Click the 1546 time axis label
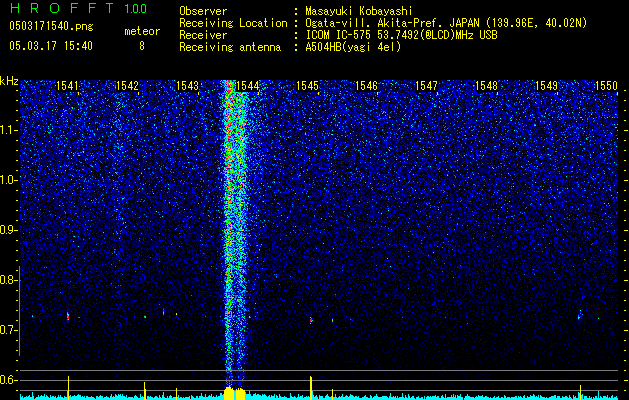Viewport: 629px width, 400px height. [367, 86]
